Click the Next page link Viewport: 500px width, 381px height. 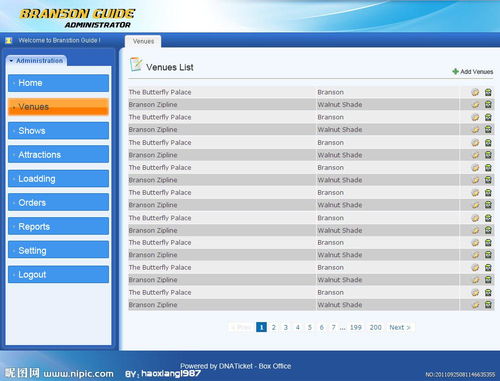pyautogui.click(x=400, y=327)
